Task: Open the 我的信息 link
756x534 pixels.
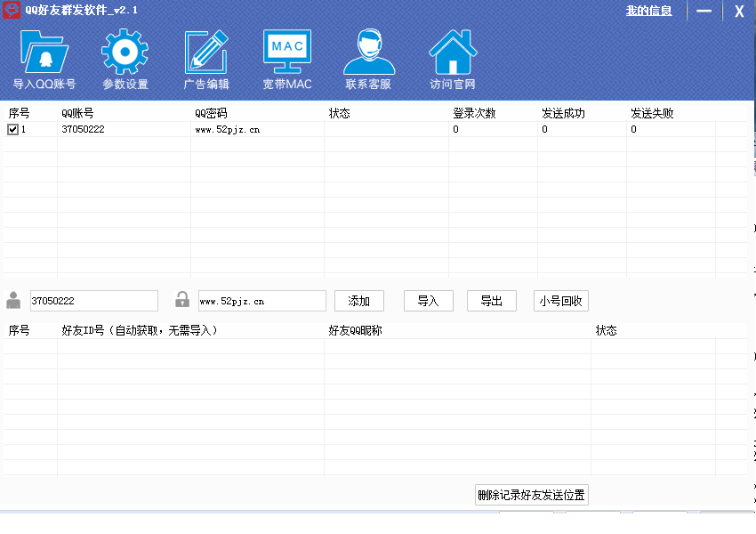Action: 648,11
